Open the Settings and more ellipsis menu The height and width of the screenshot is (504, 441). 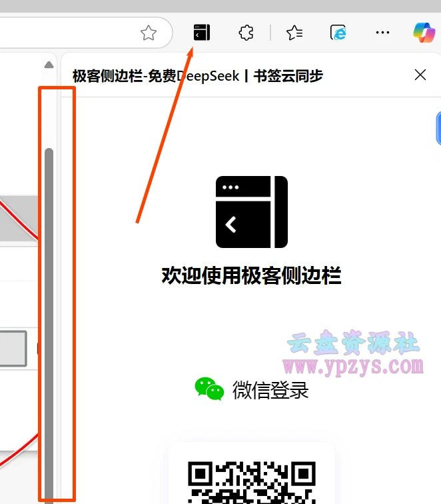pyautogui.click(x=382, y=32)
